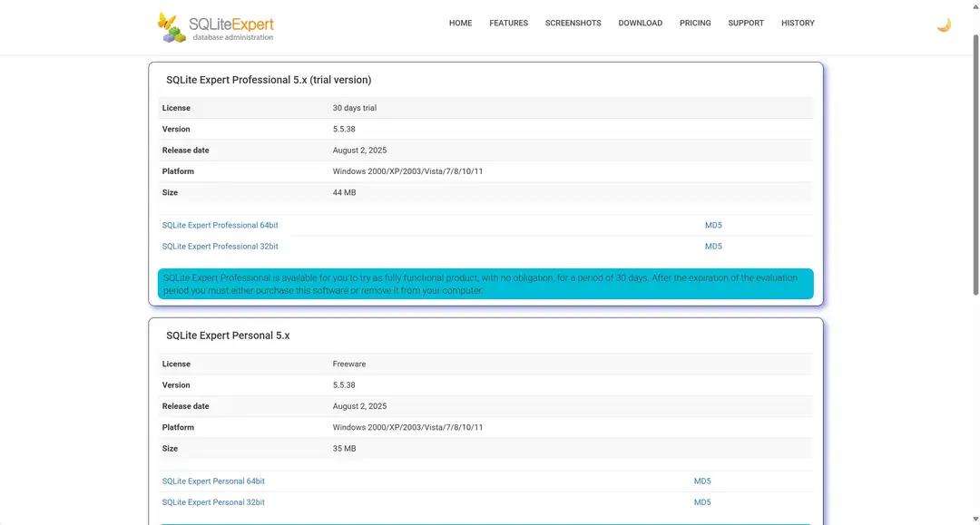Go to the Features page
The image size is (980, 525).
[x=508, y=24]
